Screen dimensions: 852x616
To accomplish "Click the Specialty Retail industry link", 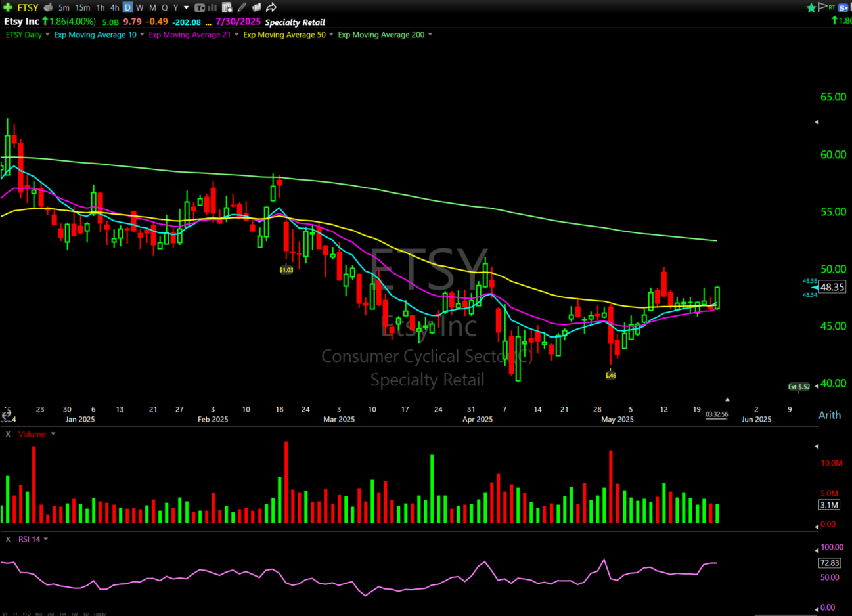I will 295,22.
